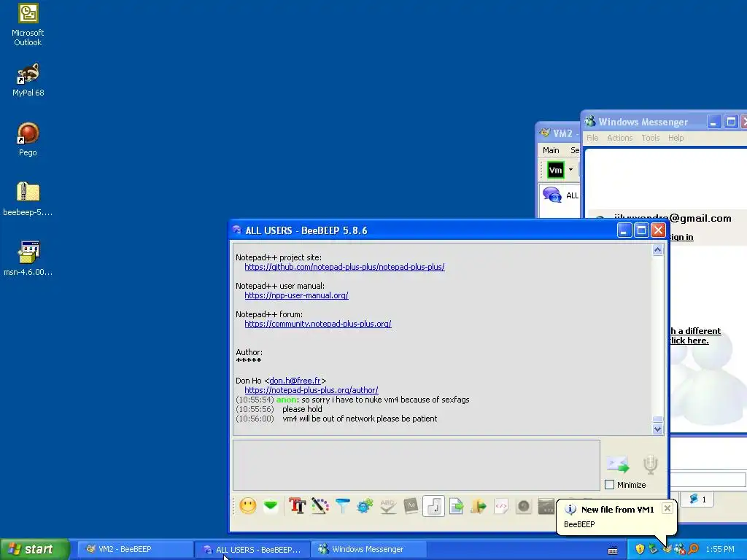Open the notepad-plus-plus.org/author link
747x560 pixels.
[311, 390]
